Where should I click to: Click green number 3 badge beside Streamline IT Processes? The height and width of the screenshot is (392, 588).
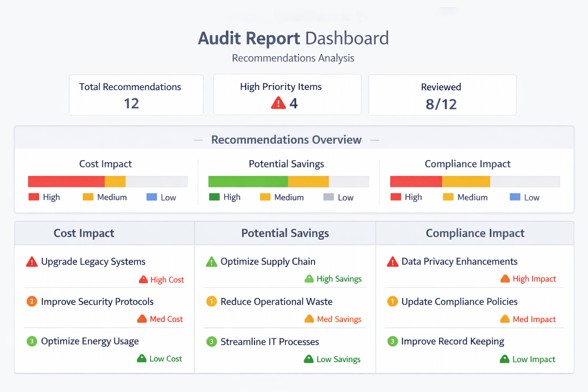(x=211, y=341)
